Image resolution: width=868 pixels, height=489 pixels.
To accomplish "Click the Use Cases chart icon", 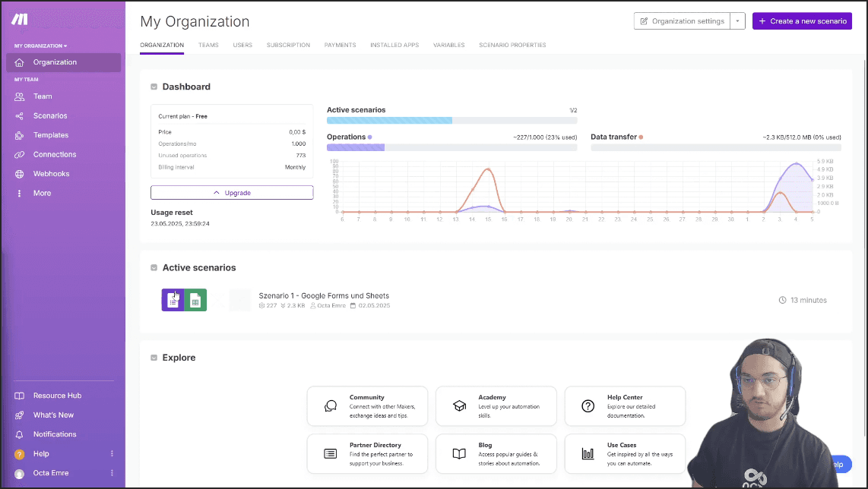I will tap(588, 453).
